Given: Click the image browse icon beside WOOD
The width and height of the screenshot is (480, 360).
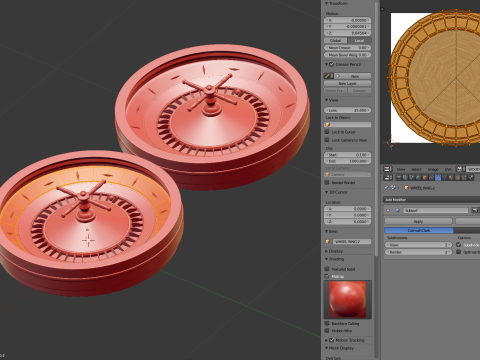Looking at the screenshot, I should (x=460, y=169).
